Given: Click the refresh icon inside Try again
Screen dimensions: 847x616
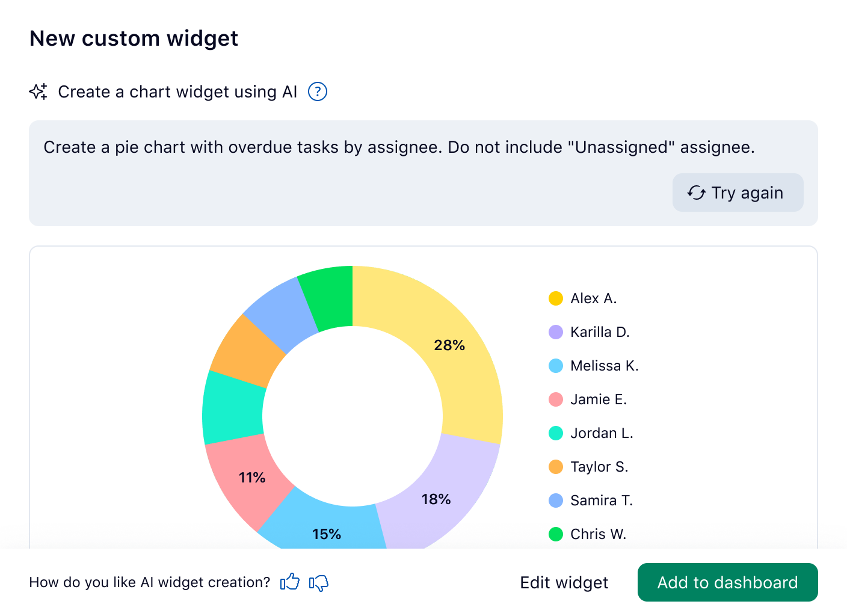Looking at the screenshot, I should pos(696,192).
